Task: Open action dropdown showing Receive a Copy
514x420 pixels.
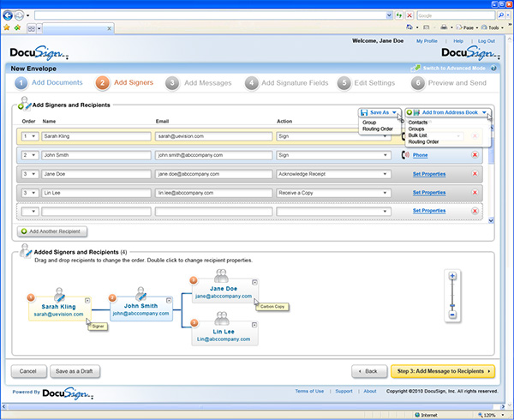Action: [333, 193]
